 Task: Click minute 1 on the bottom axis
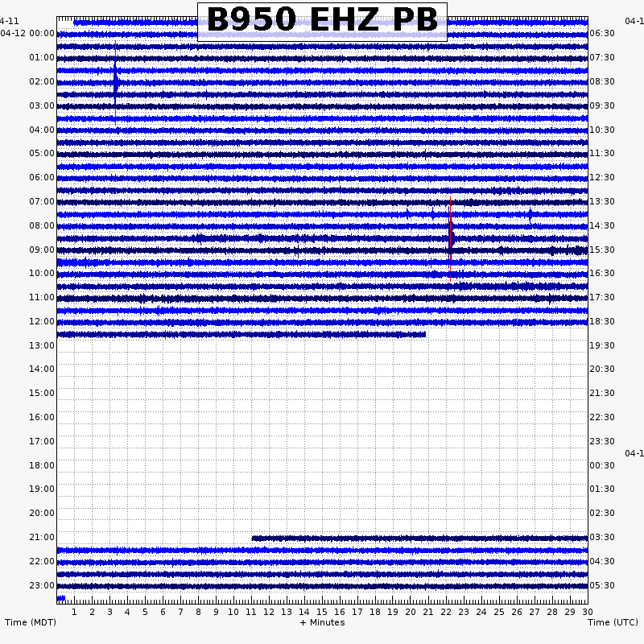(x=74, y=613)
